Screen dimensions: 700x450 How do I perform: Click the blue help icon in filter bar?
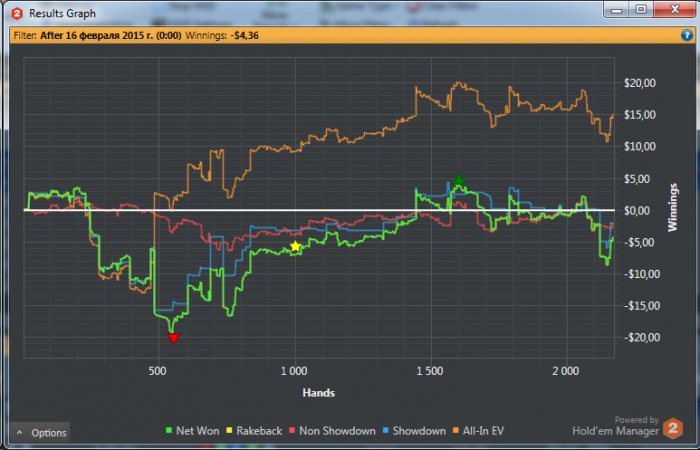(x=687, y=35)
